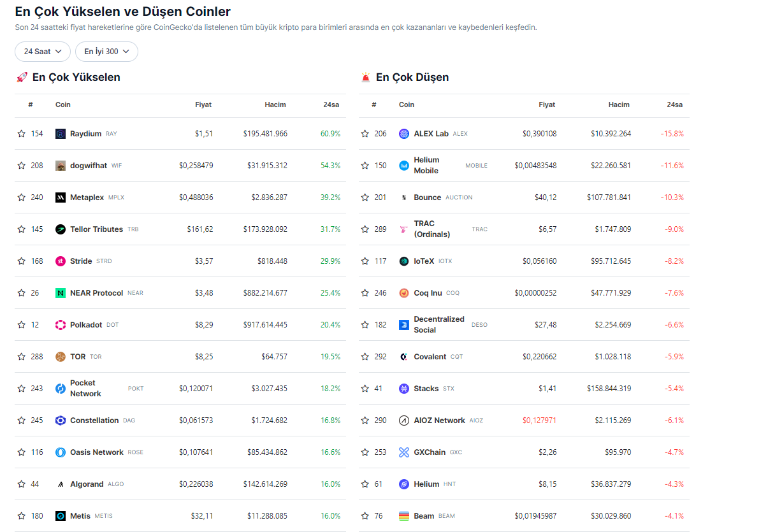Open the Decentralized Social coin link

(439, 325)
